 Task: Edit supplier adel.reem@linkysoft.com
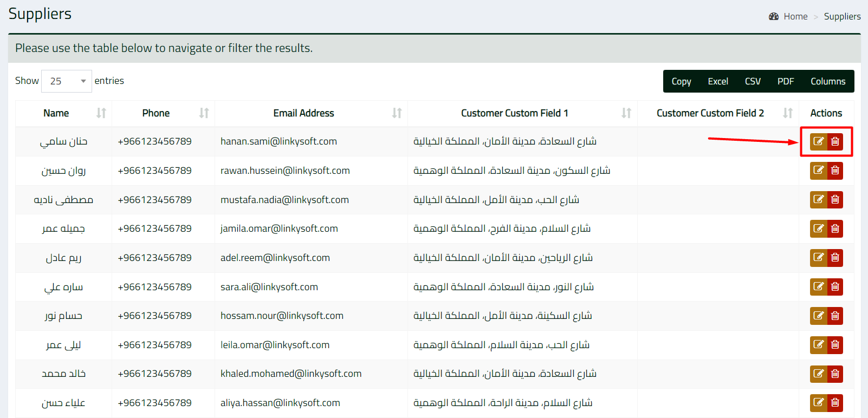point(819,258)
